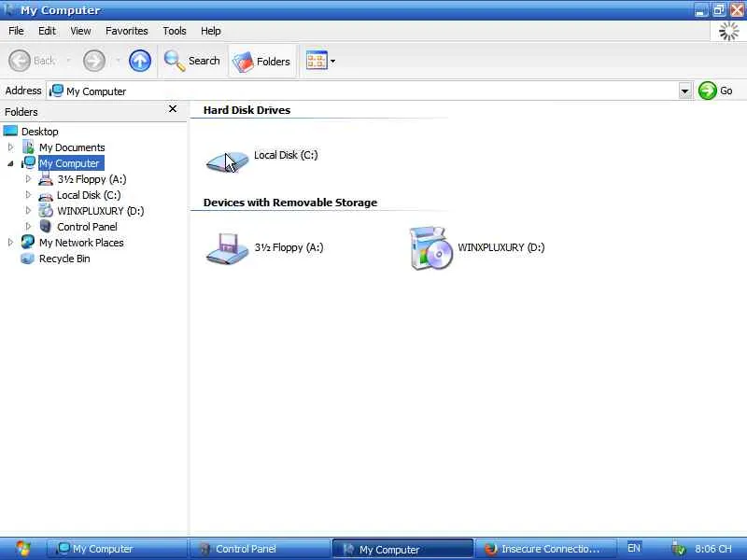
Task: Open the Back history dropdown arrow
Action: (x=68, y=61)
